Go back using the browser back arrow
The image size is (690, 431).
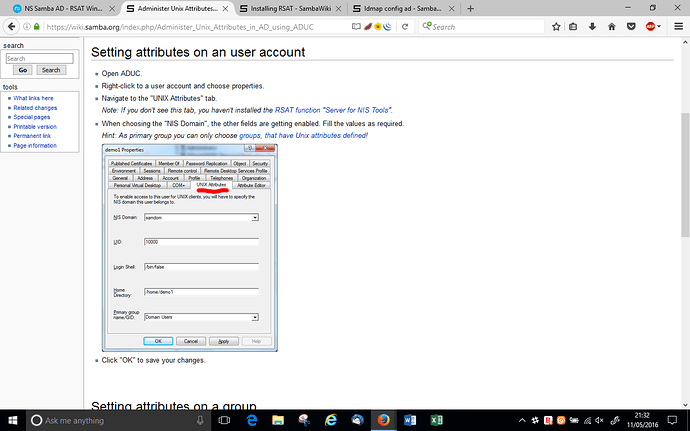point(11,27)
